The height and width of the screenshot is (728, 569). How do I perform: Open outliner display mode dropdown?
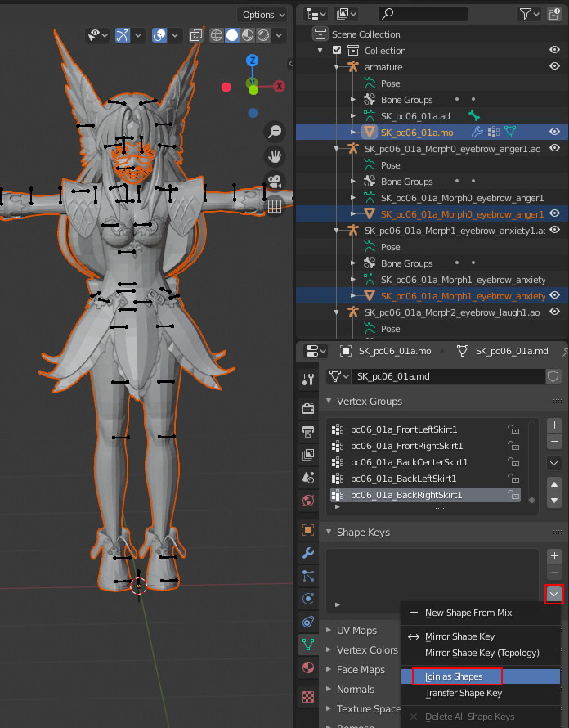click(316, 15)
